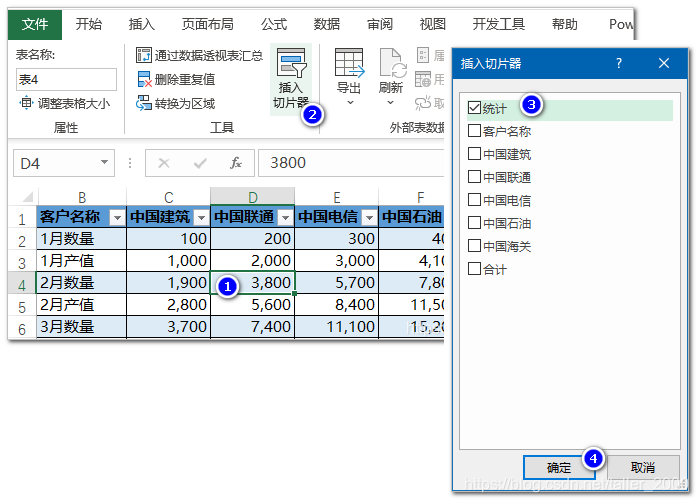This screenshot has height=503, width=699.
Task: Click cell containing 3,700
Action: tap(169, 327)
